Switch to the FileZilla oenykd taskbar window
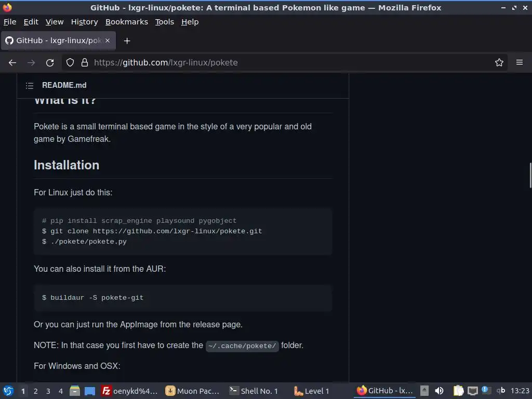The image size is (532, 399). [x=130, y=391]
